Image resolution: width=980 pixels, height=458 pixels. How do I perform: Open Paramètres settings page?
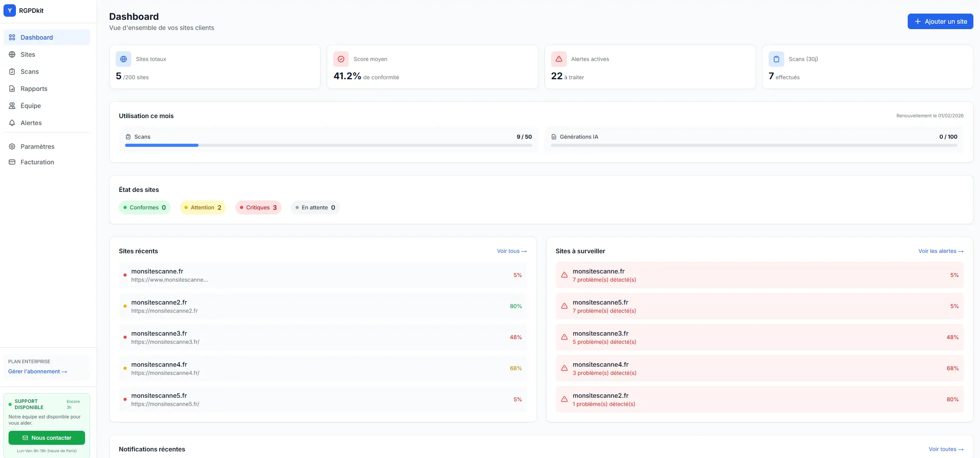tap(47, 146)
